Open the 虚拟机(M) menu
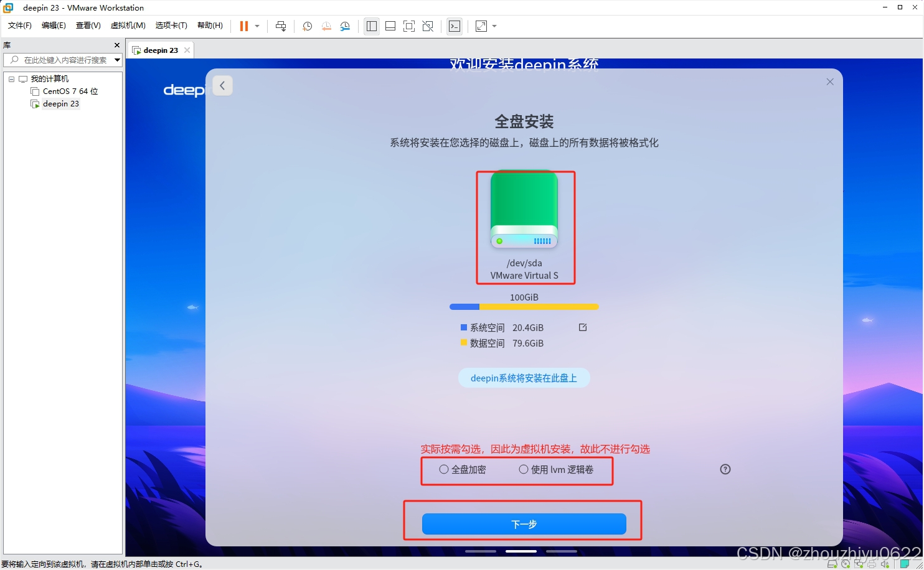This screenshot has height=570, width=924. [x=128, y=26]
